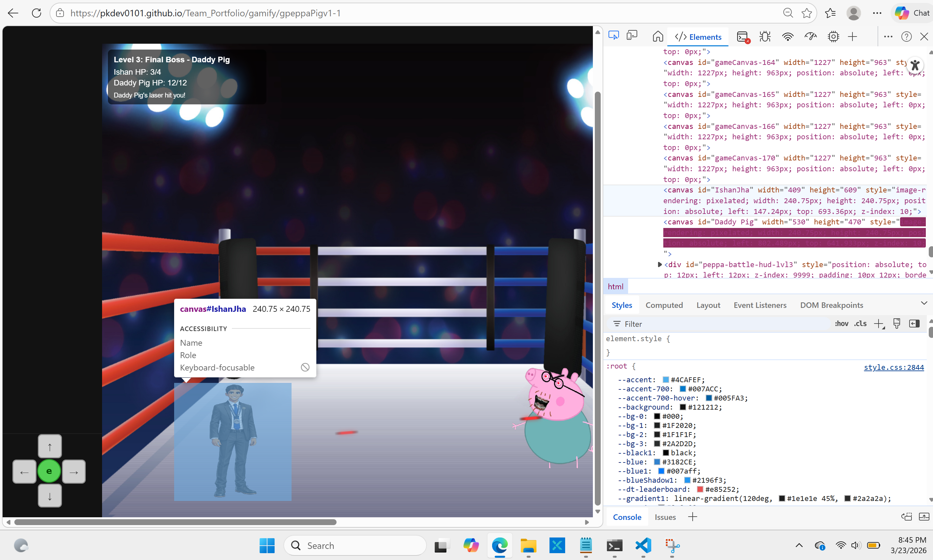Screen dimensions: 933x560
Task: Click the horizontal page scrollbar thumb
Action: point(175,522)
